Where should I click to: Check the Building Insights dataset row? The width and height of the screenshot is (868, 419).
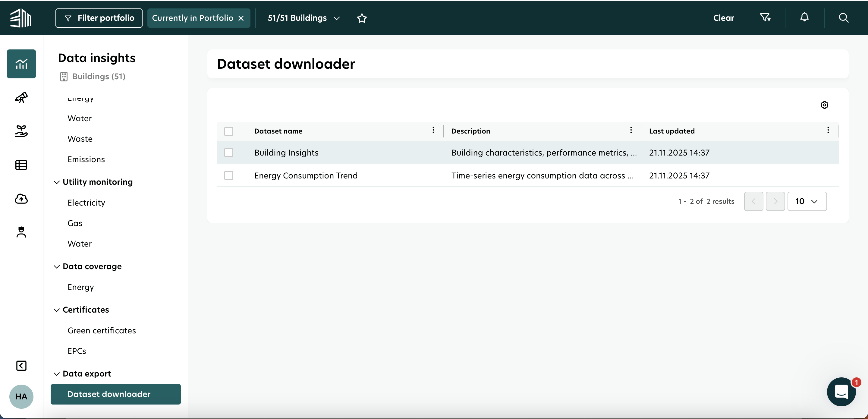(x=229, y=152)
